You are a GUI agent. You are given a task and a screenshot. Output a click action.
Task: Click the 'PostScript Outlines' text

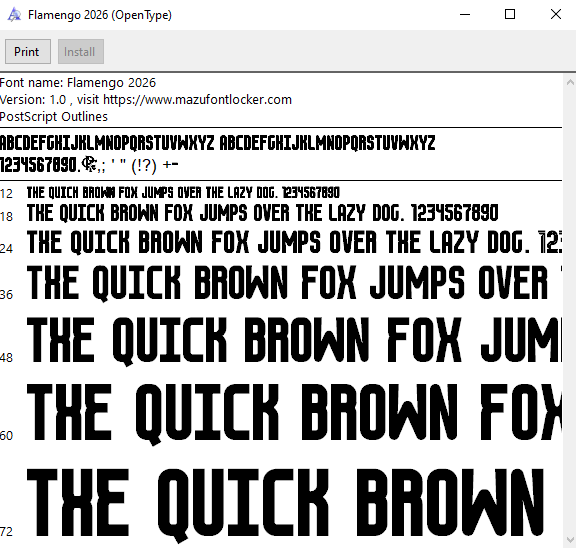[x=54, y=116]
